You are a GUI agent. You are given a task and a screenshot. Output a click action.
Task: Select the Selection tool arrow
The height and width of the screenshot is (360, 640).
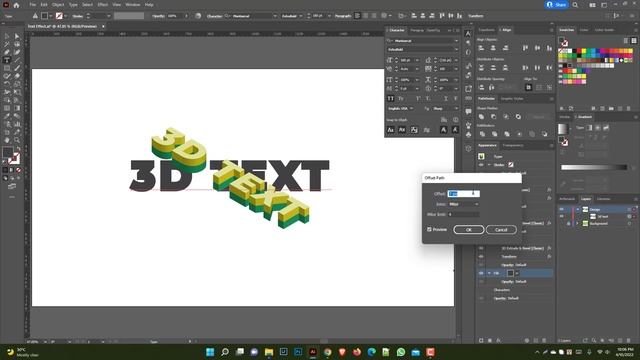[x=7, y=36]
